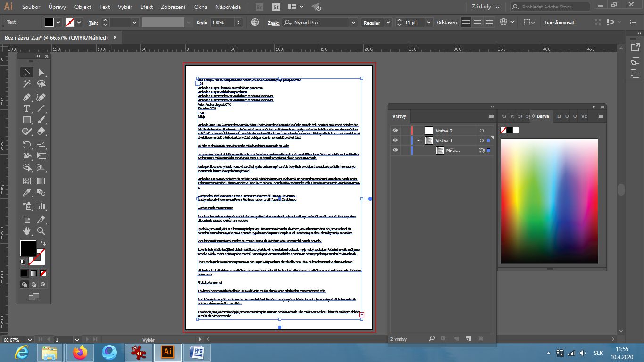Click the Transformovat link in control bar
Viewport: 644px width, 362px height.
pos(559,23)
